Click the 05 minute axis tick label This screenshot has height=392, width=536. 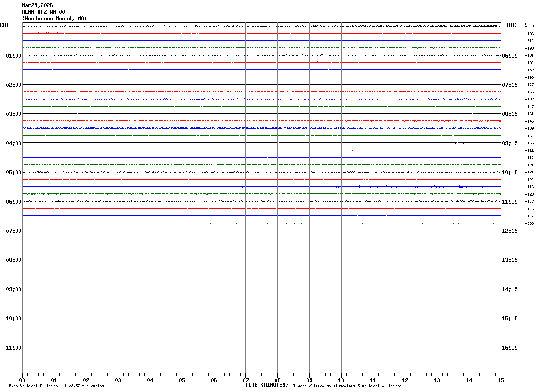[182, 380]
